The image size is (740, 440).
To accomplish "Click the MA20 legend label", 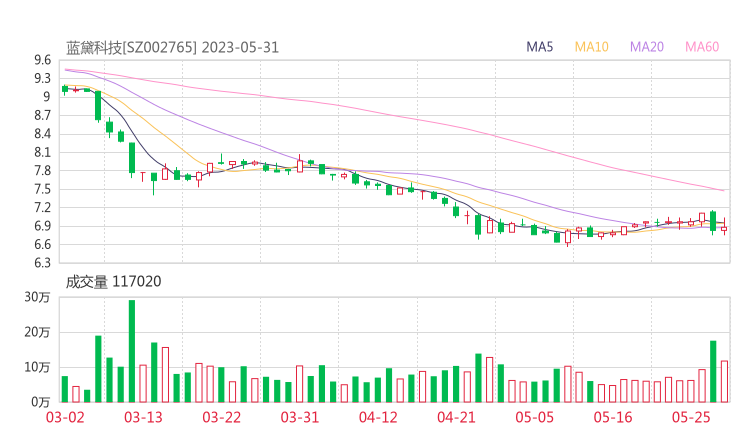I will pos(647,47).
